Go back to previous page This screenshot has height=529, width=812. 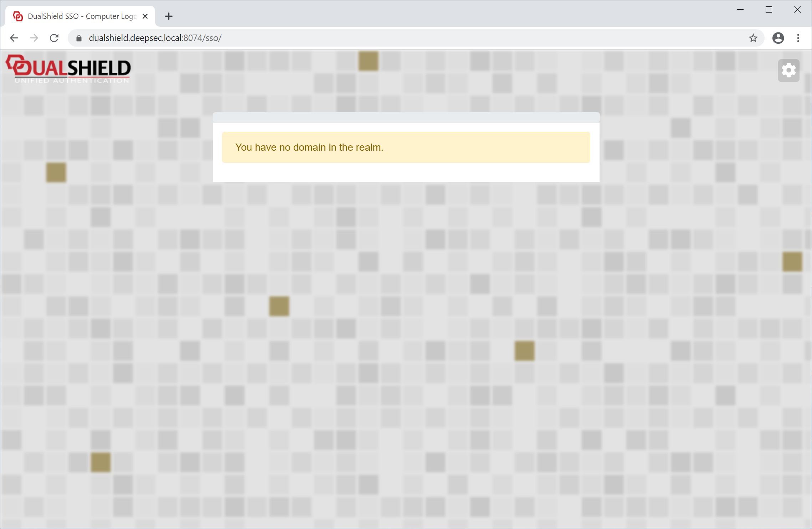[14, 38]
